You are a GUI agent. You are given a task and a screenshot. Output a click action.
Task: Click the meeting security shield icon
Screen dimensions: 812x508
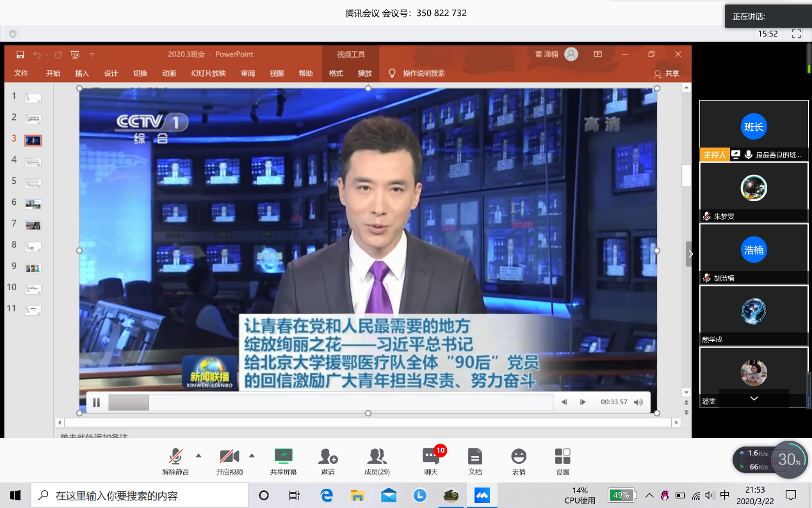[13, 34]
